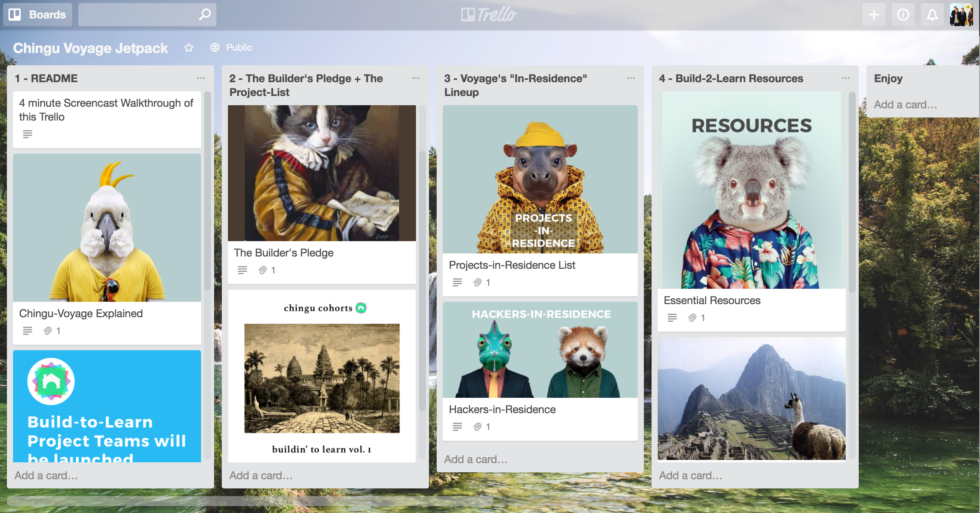Open the 1 - README list menu
This screenshot has height=513, width=980.
201,78
